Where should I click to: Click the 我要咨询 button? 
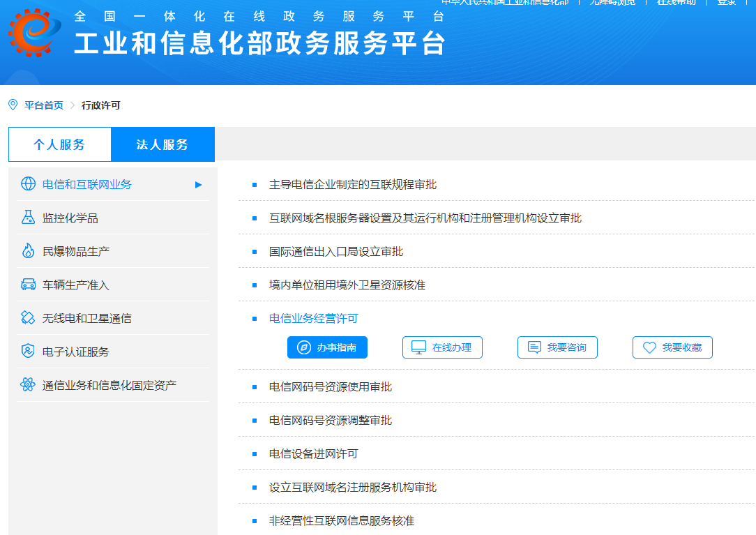click(x=557, y=347)
